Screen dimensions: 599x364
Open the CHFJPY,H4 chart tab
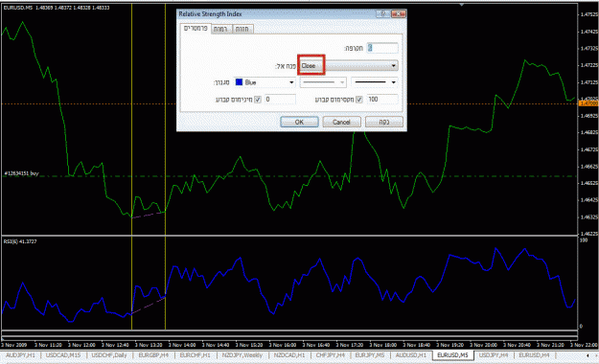[x=330, y=355]
